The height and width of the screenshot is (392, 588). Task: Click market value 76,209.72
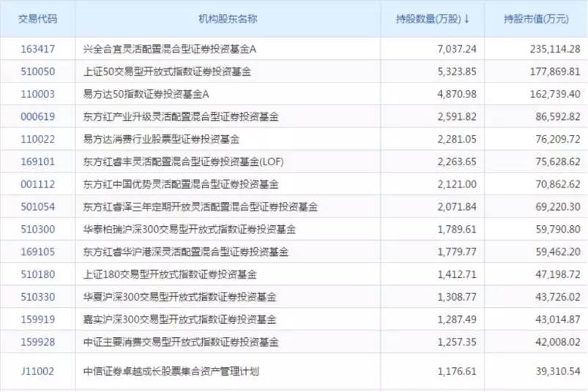click(558, 139)
